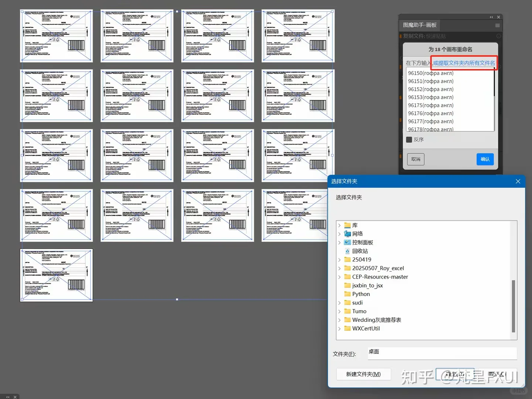Screen dimensions: 532x399
Task: Expand the Wedding灰底推荐表 folder node
Action: pyautogui.click(x=340, y=320)
